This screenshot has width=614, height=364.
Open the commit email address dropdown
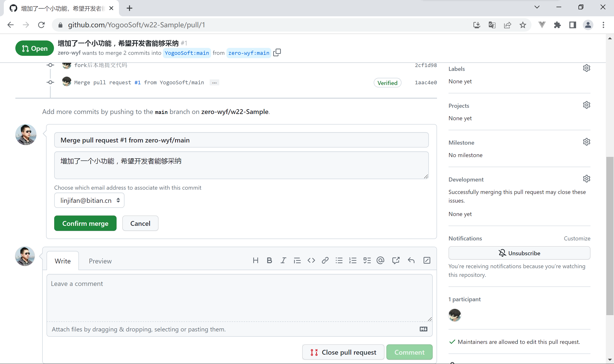click(x=89, y=200)
